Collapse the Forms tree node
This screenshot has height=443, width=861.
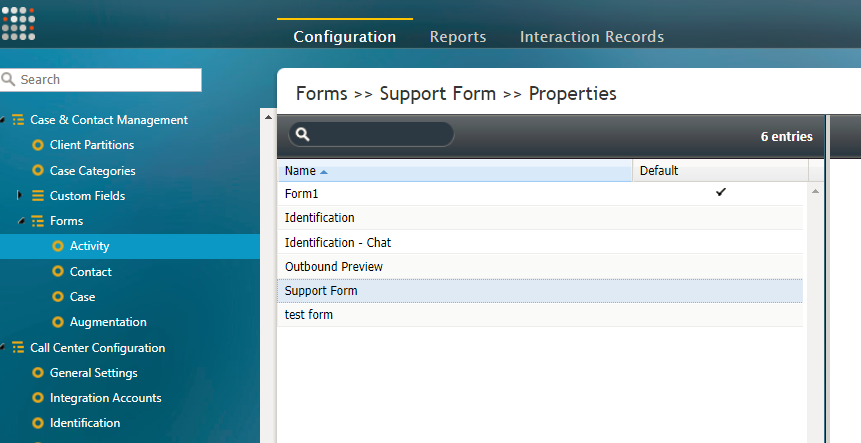tap(21, 221)
